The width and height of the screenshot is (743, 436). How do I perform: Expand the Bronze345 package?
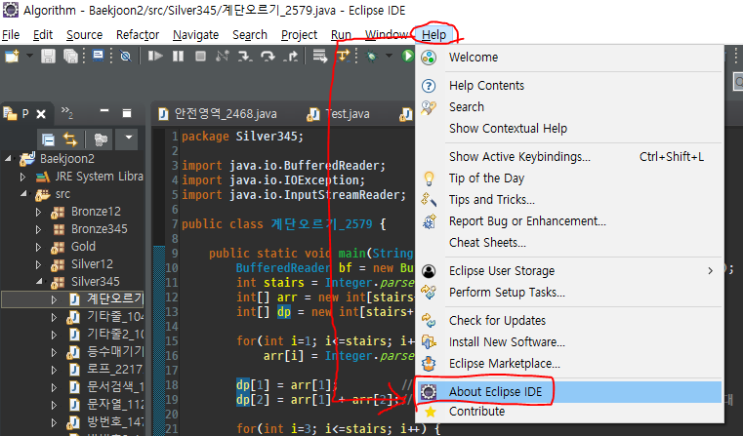(38, 230)
